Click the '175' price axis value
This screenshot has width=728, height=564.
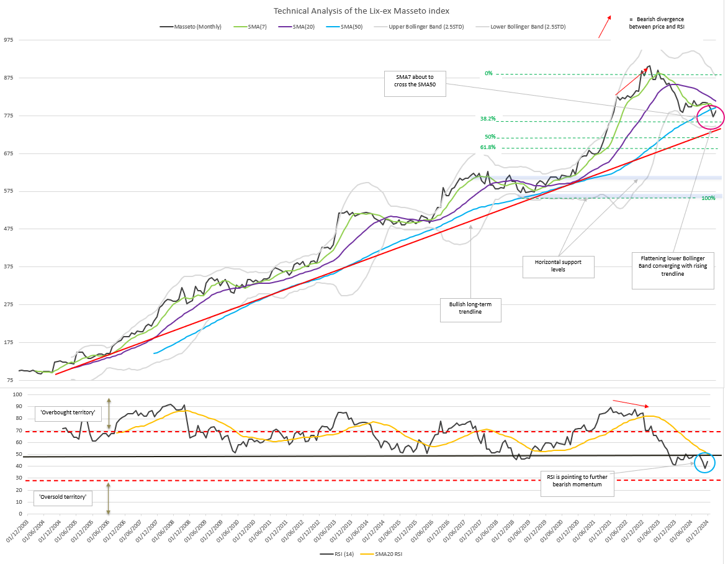click(x=9, y=342)
